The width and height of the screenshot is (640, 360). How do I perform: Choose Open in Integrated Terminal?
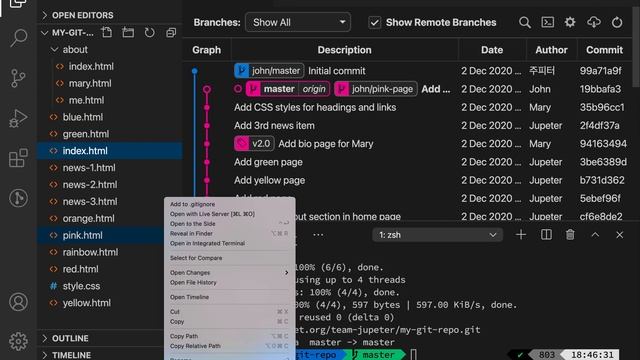207,243
